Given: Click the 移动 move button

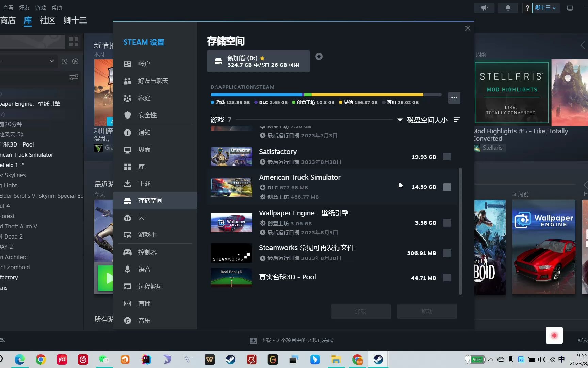Looking at the screenshot, I should pyautogui.click(x=427, y=311).
